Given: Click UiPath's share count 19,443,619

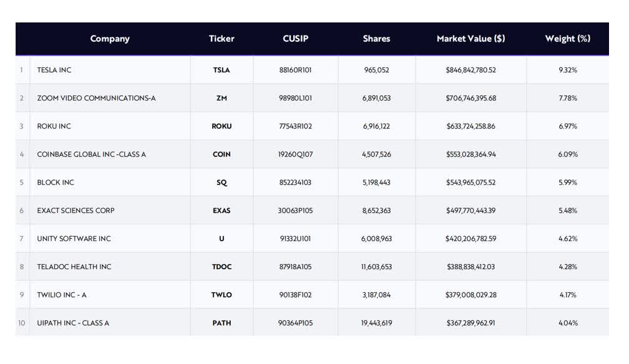Looking at the screenshot, I should pos(376,323).
